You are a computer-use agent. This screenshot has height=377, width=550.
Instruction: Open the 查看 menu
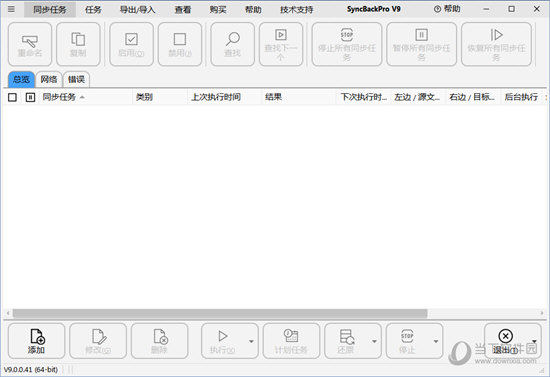(x=183, y=9)
